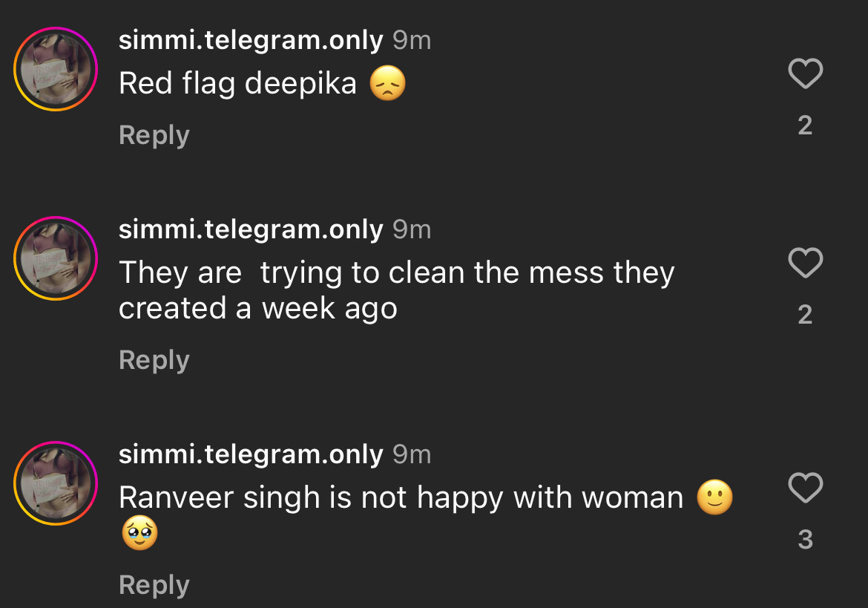This screenshot has height=608, width=868.
Task: Open username above "Red flag deepika"
Action: (251, 41)
